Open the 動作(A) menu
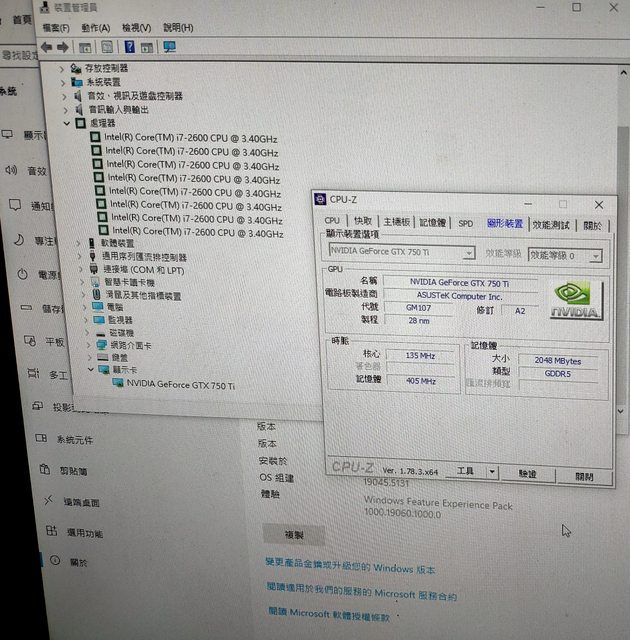Screen dimensions: 630x640 [95, 28]
